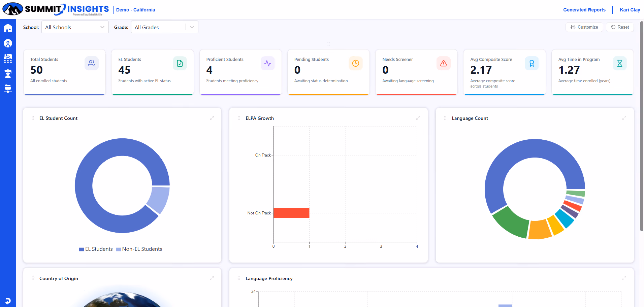The width and height of the screenshot is (644, 307).
Task: Click the Customize button
Action: 584,27
